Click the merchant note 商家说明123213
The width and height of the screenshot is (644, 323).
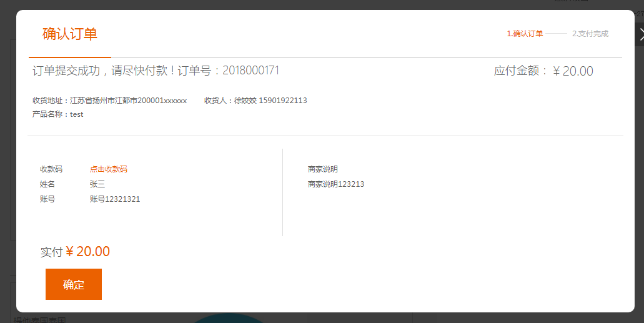[336, 184]
